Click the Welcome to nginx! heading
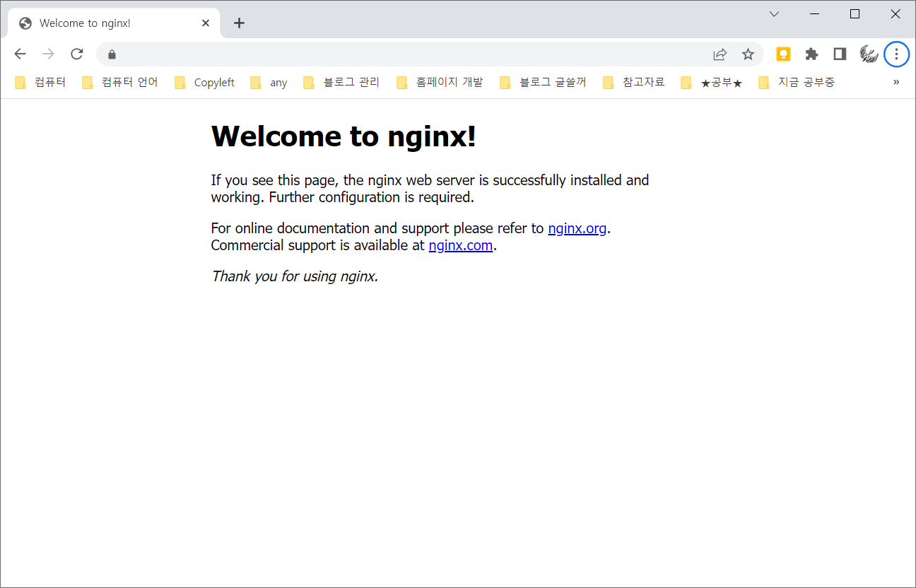The height and width of the screenshot is (588, 916). [x=343, y=136]
